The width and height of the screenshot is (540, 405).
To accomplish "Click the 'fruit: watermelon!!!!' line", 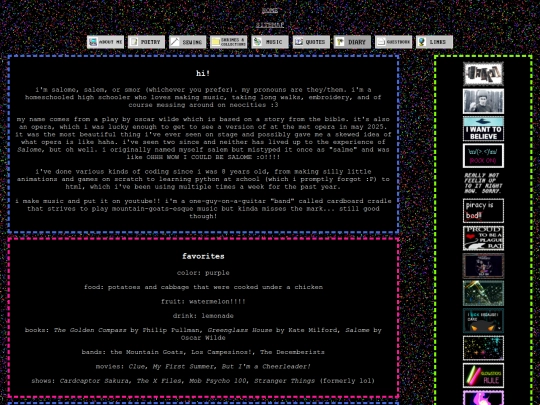I will (203, 301).
